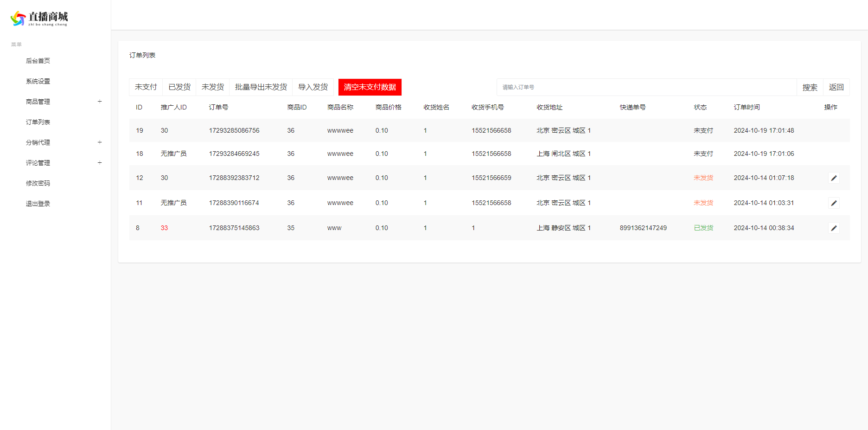Filter orders by 已发货
Viewport: 868px width, 430px height.
pos(179,87)
